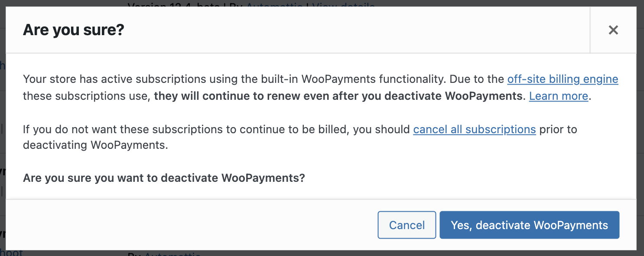
Task: Confirm with Yes, deactivate WooPayments
Action: (x=529, y=225)
